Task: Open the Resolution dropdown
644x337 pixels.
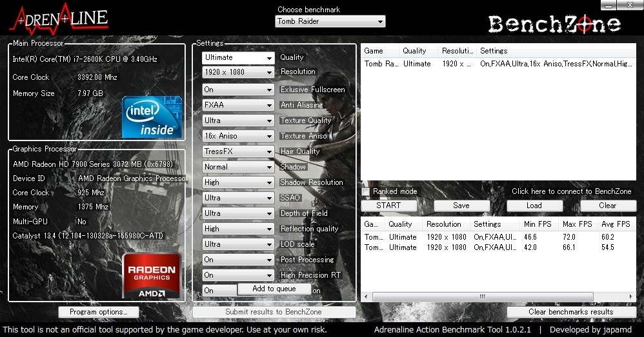Action: tap(238, 72)
